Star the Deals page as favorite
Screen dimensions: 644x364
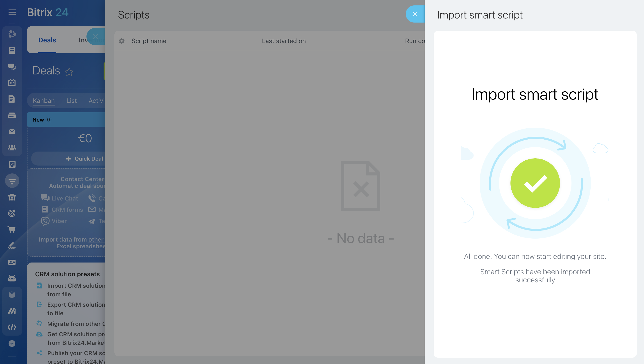point(69,72)
